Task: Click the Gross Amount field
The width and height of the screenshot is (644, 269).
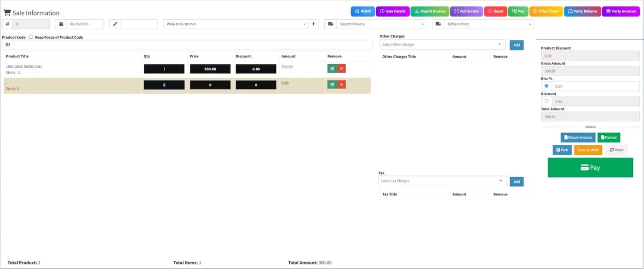Action: pos(590,71)
